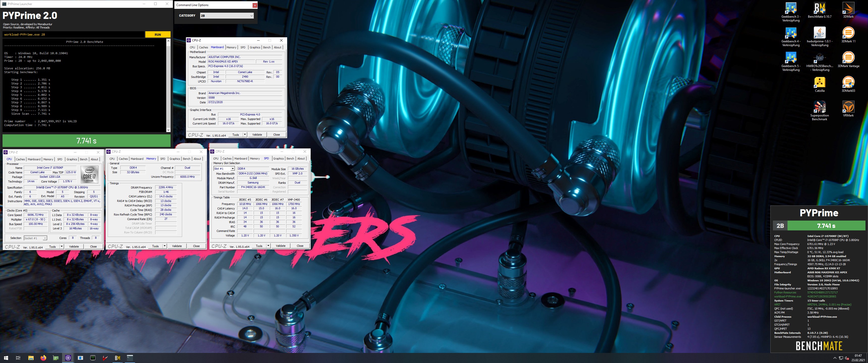Open VRMark desktop icon
Screen dimensions: 868x363
[848, 109]
